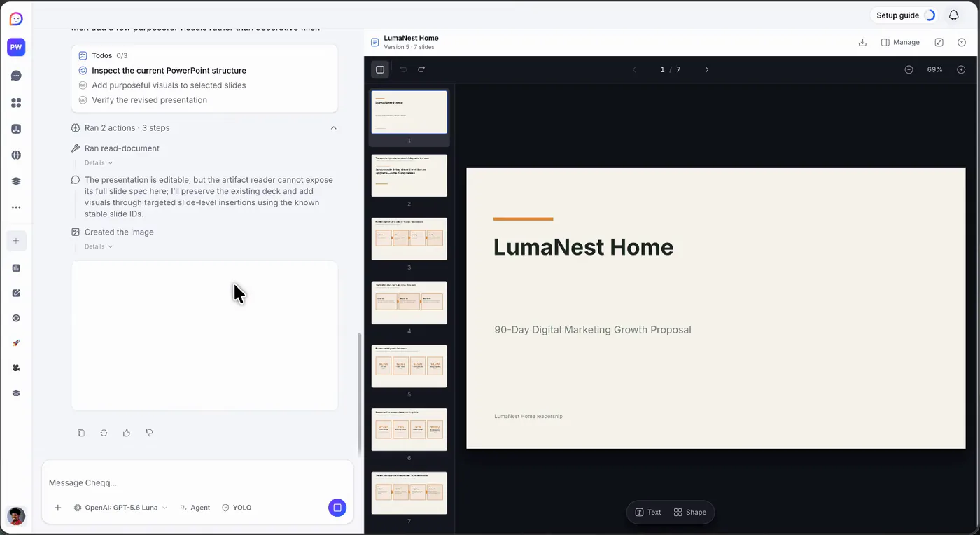
Task: Click the chat panel scrollbar
Action: (x=360, y=394)
